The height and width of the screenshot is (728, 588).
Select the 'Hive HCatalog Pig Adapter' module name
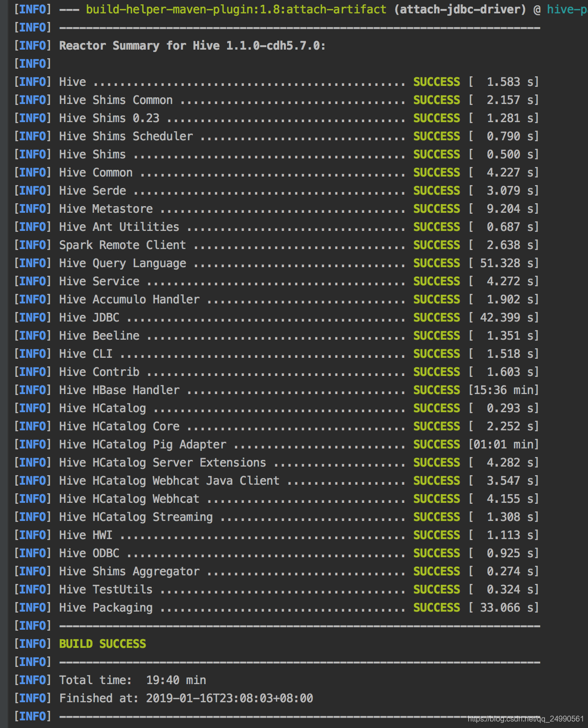tap(143, 445)
